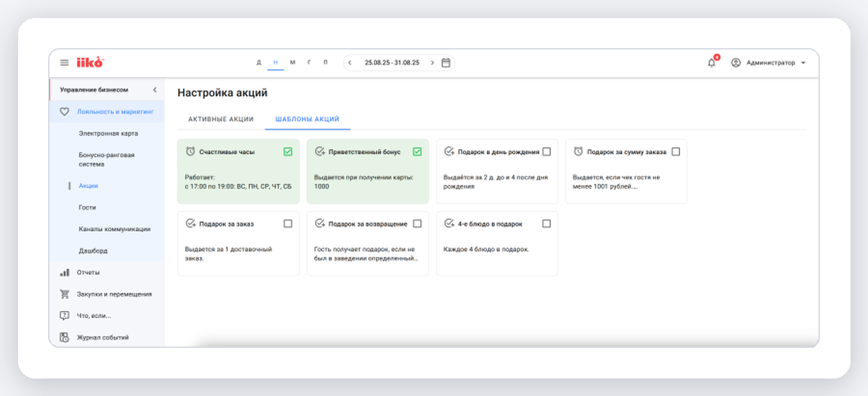The image size is (868, 396).
Task: Click the clock icon on Счастливые часы card
Action: coord(190,152)
